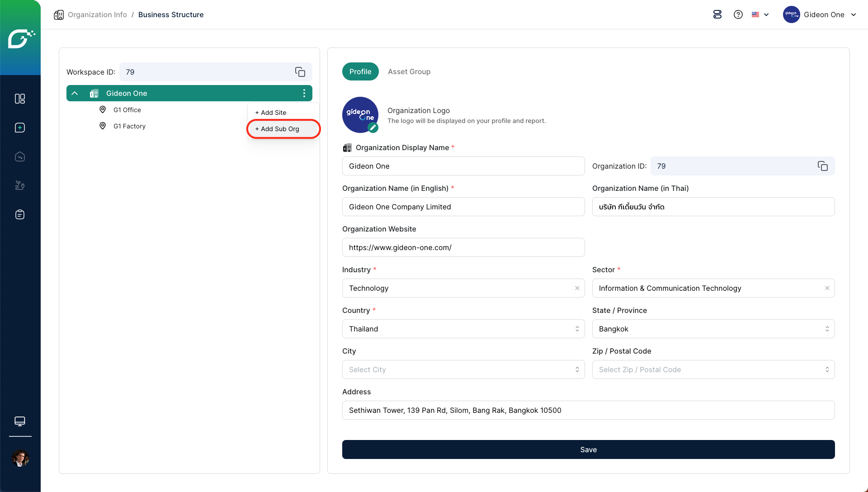The image size is (868, 492).
Task: Click the three-dot menu on Gideon One
Action: pos(304,93)
